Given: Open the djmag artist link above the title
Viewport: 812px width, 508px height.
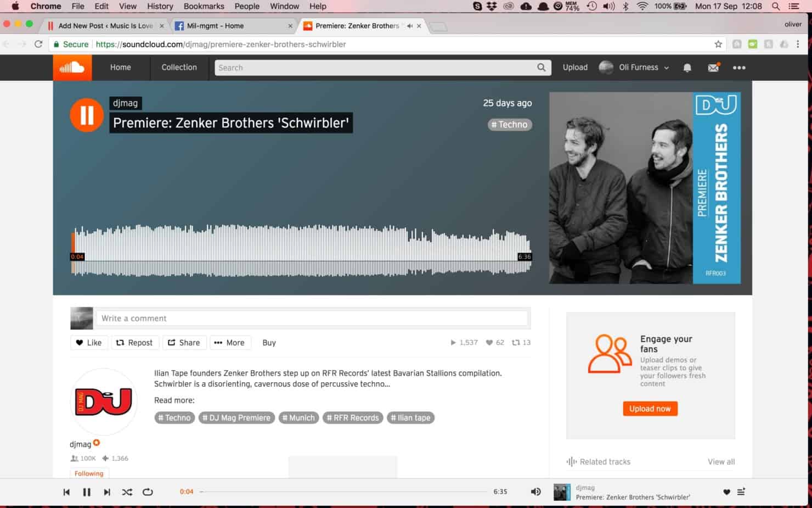Looking at the screenshot, I should (x=125, y=103).
